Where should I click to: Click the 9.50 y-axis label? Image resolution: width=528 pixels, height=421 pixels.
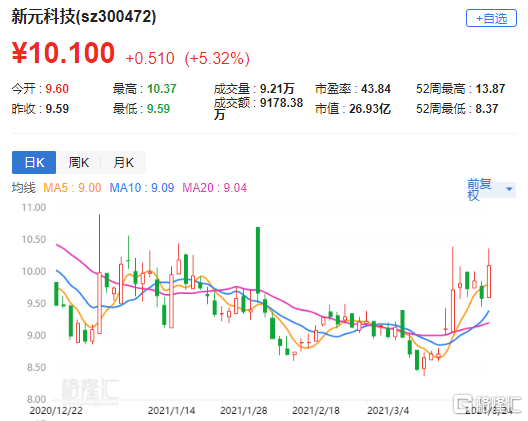pos(36,303)
